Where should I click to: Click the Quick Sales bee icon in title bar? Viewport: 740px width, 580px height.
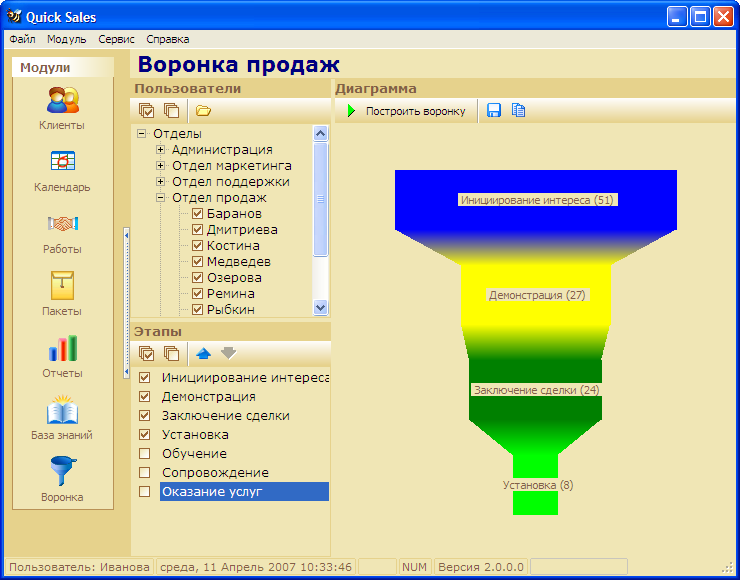point(14,17)
